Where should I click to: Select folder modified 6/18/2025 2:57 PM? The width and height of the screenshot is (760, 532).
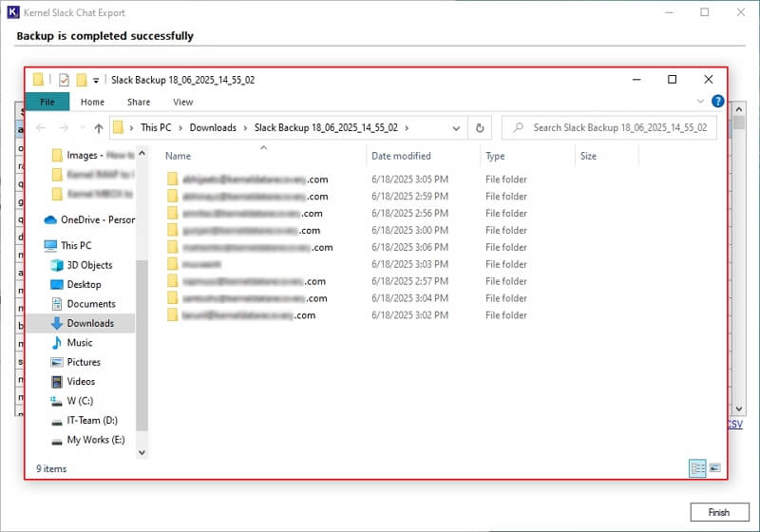pyautogui.click(x=347, y=281)
